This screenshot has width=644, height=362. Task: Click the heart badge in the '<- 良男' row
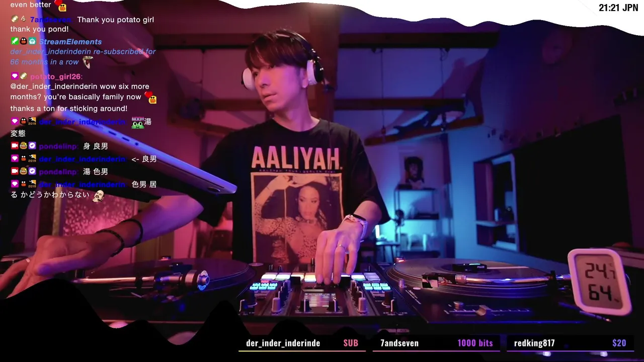coord(15,158)
